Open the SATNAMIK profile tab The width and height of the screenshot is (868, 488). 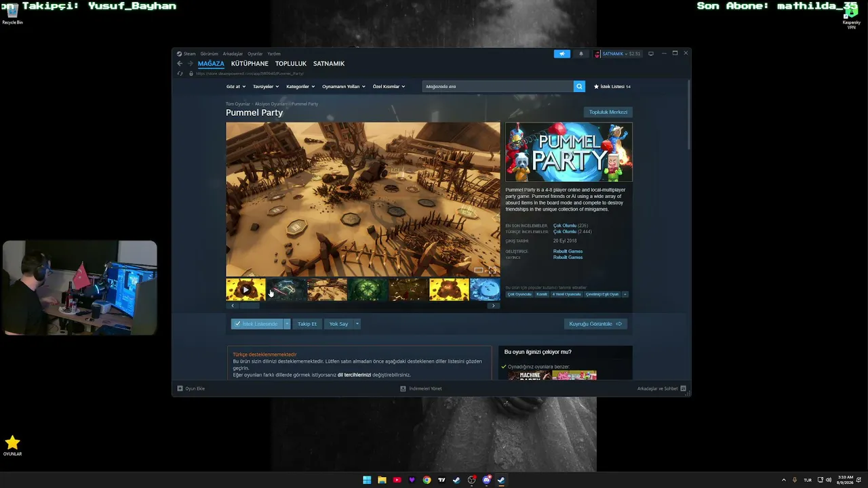(329, 64)
